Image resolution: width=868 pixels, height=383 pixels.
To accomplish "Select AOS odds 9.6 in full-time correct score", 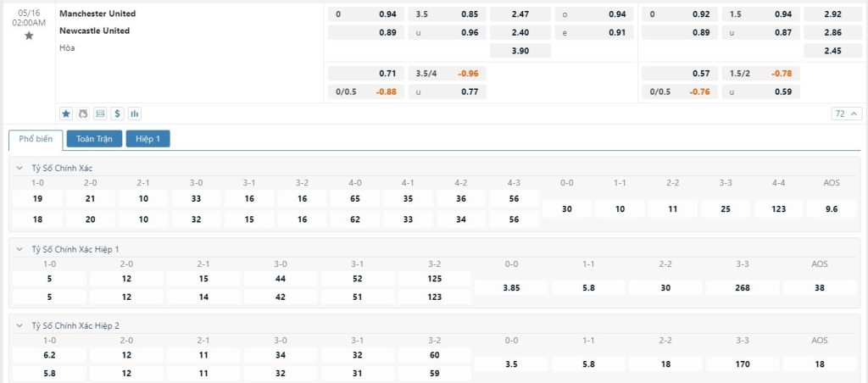I will click(x=831, y=209).
